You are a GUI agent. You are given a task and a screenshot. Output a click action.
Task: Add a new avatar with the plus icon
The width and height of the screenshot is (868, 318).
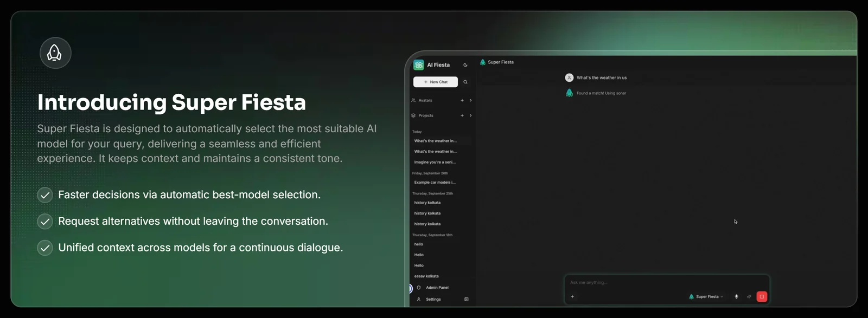[x=462, y=100]
